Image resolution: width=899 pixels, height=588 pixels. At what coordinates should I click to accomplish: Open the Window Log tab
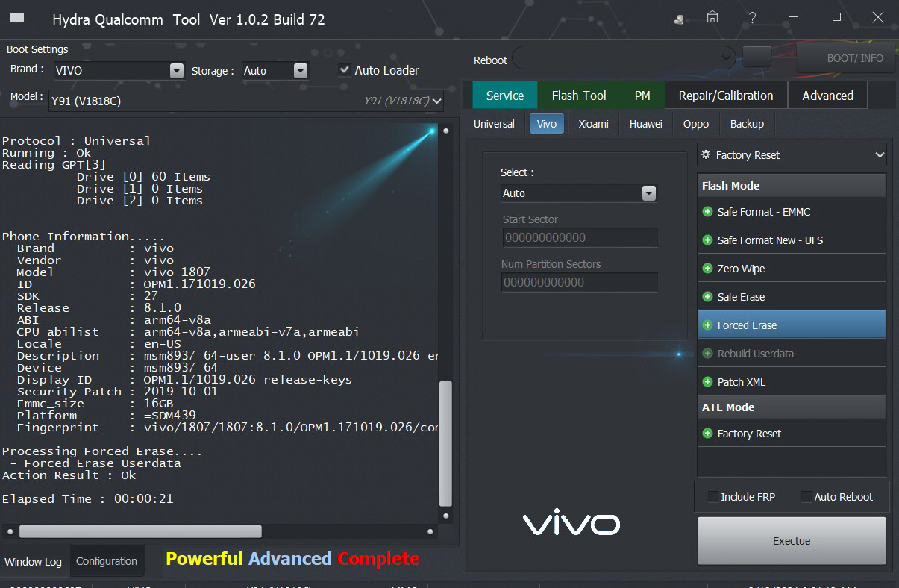click(x=34, y=562)
